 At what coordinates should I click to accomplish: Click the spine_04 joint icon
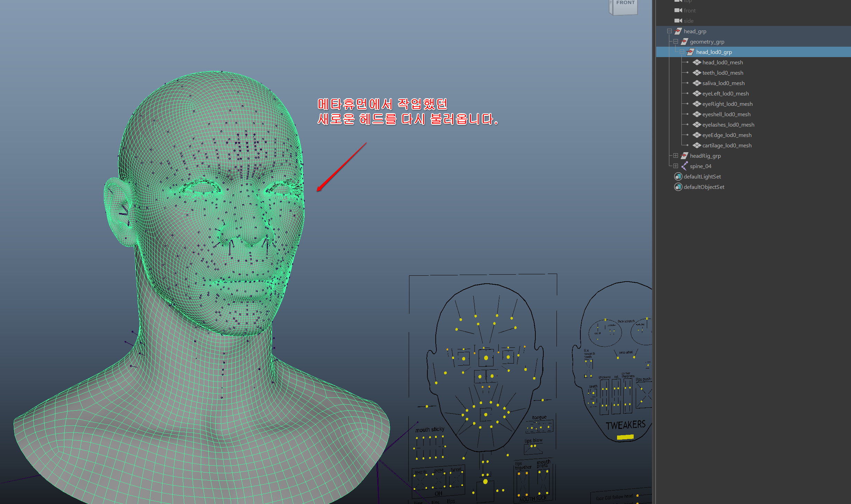pos(684,166)
